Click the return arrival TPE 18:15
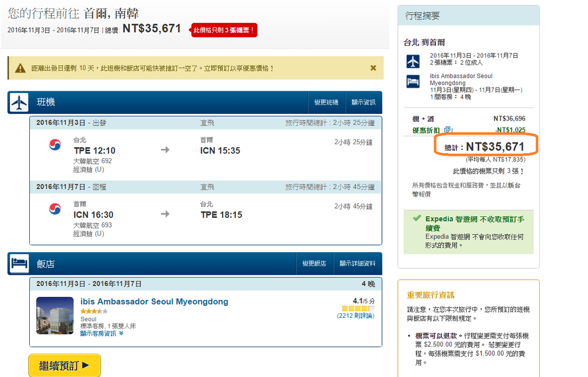The width and height of the screenshot is (588, 377). (221, 215)
